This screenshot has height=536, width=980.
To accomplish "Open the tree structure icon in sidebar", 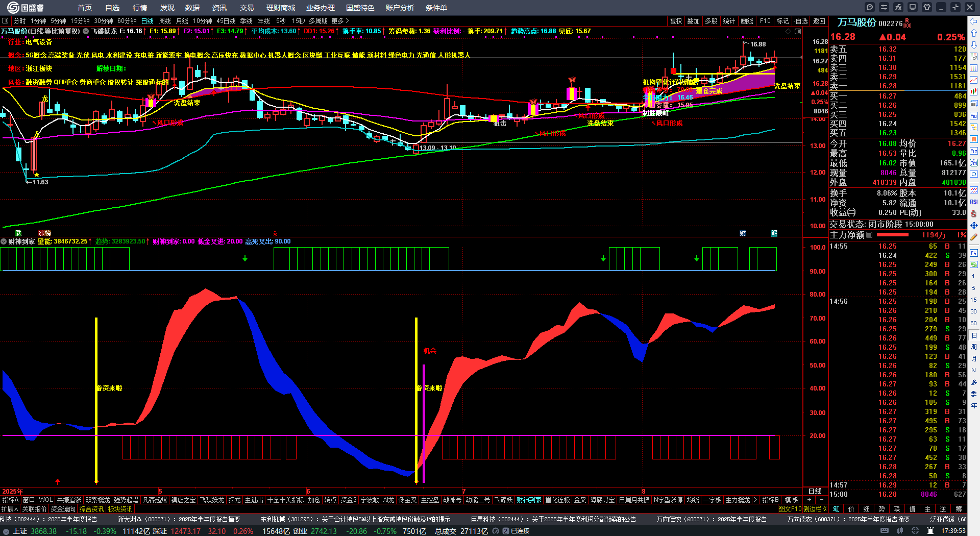I will [x=974, y=128].
